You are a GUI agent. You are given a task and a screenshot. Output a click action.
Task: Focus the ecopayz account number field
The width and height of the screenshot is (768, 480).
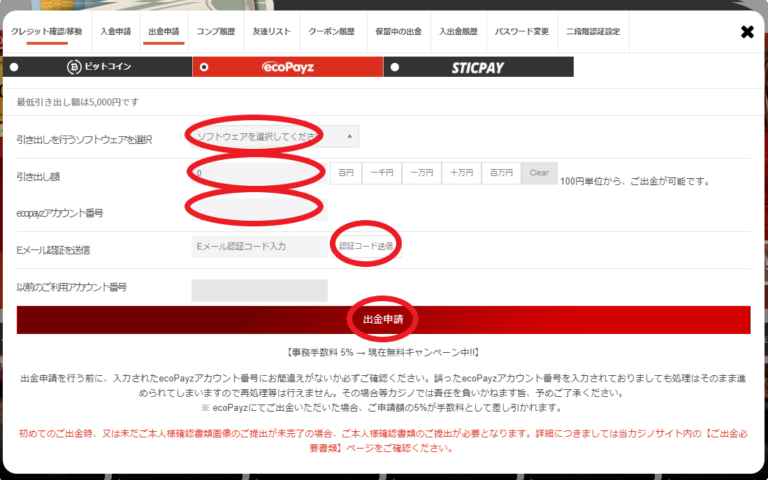pos(259,210)
